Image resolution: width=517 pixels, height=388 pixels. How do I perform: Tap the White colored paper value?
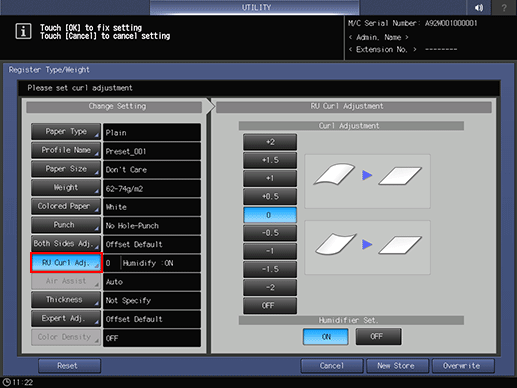[x=152, y=207]
